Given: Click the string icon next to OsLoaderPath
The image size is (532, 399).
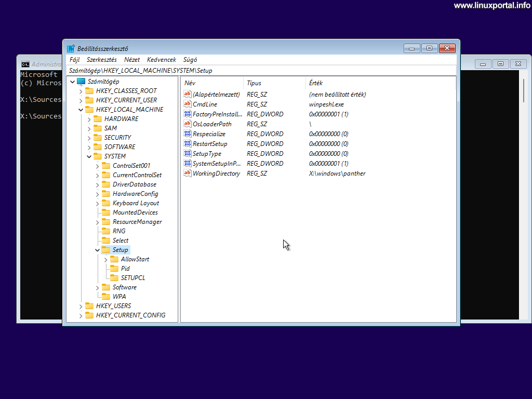Looking at the screenshot, I should pos(187,124).
